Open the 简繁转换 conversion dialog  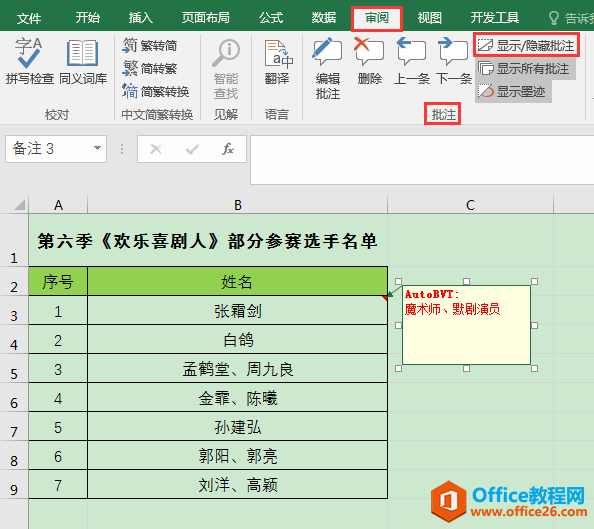pyautogui.click(x=156, y=91)
